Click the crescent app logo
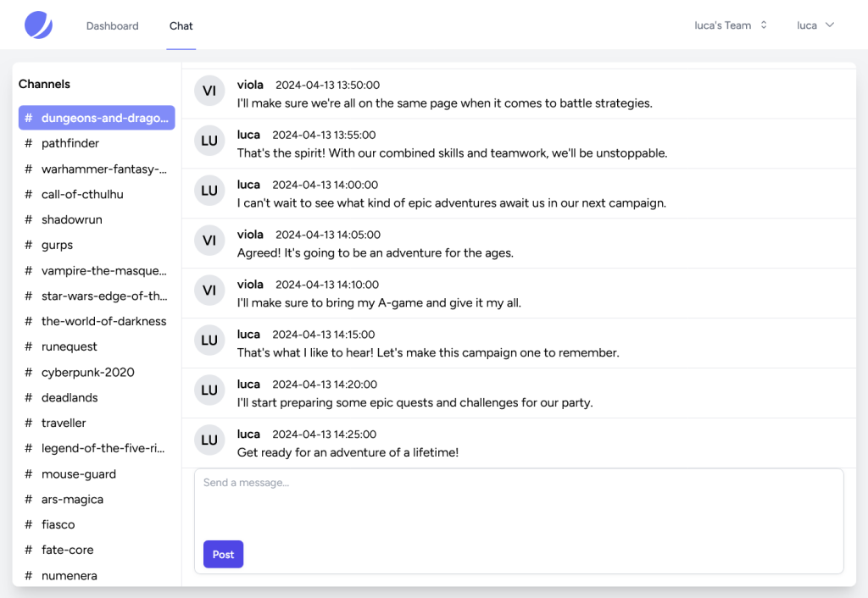This screenshot has height=598, width=868. click(x=38, y=25)
